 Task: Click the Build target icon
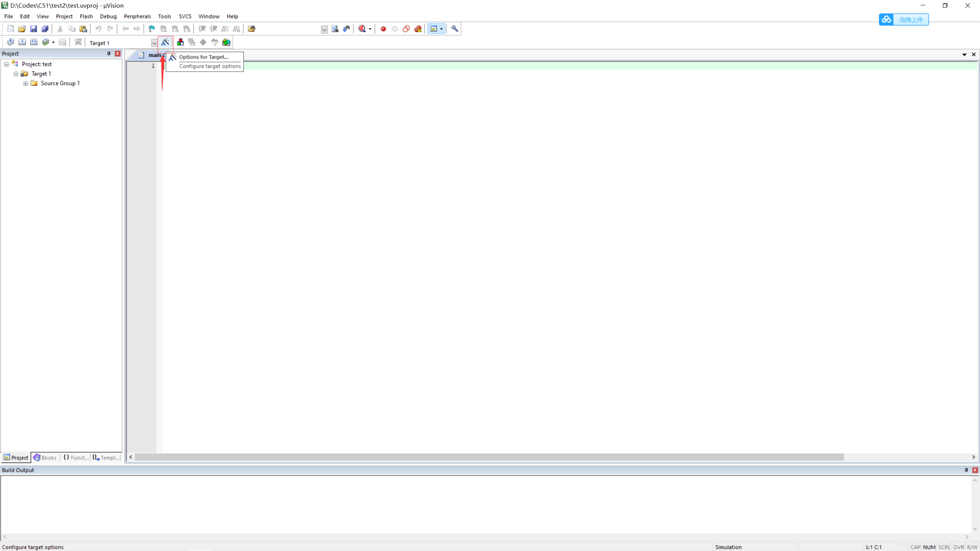pos(22,42)
